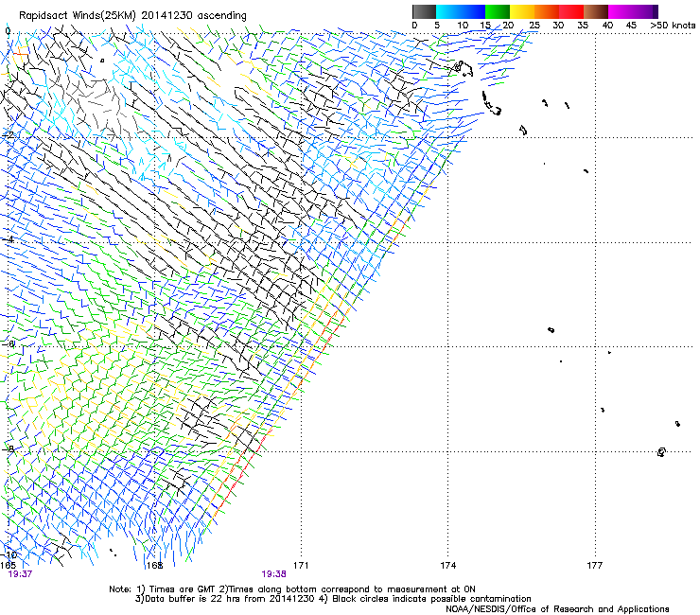The height and width of the screenshot is (615, 700).
Task: Click the '171' longitude axis label
Action: click(301, 566)
